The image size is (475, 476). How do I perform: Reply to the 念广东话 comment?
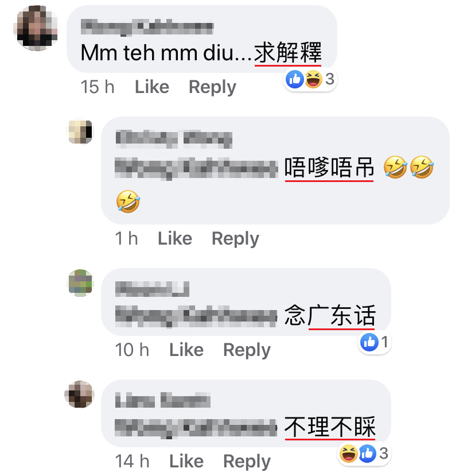click(x=247, y=350)
